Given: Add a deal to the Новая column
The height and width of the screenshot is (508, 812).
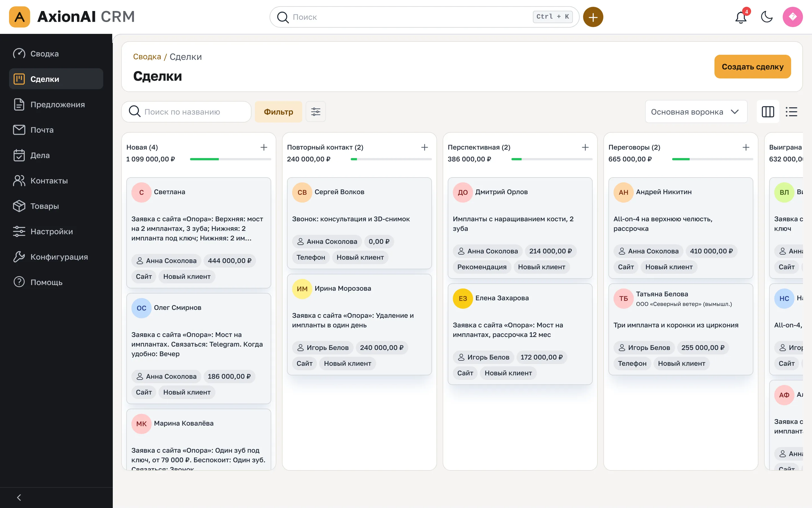Looking at the screenshot, I should coord(264,147).
